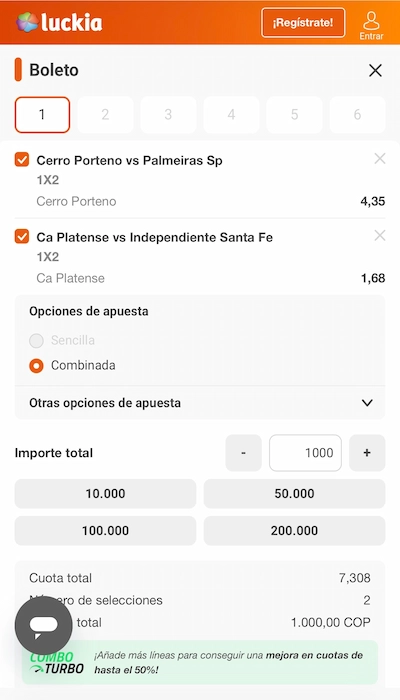400x700 pixels.
Task: Uncheck the Ca Platense bet checkbox
Action: click(x=22, y=236)
